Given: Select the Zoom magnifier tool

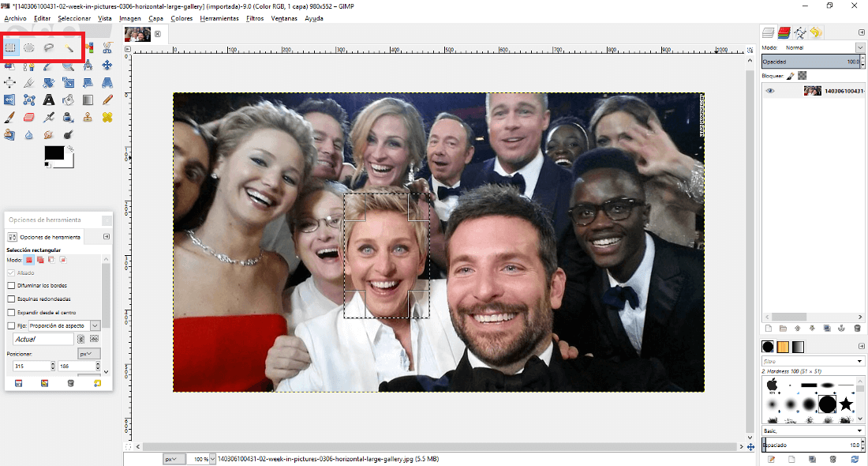Looking at the screenshot, I should tap(68, 66).
